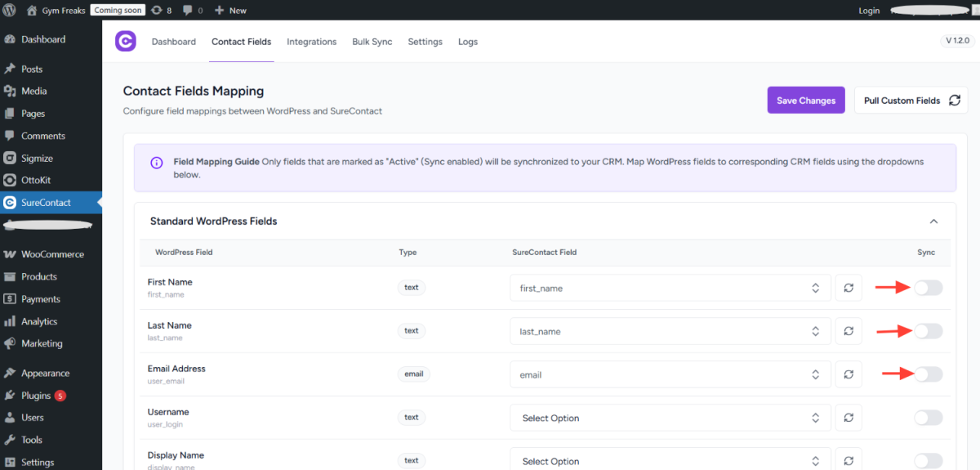980x470 pixels.
Task: Click Pull Custom Fields button
Action: click(x=911, y=101)
